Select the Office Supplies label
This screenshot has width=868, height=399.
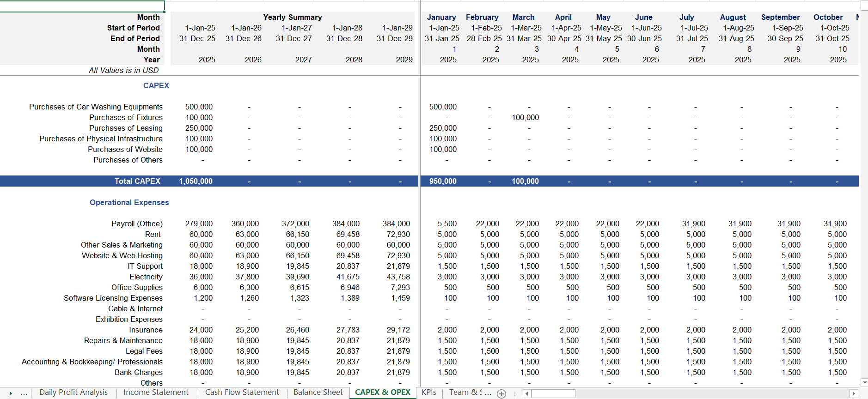[137, 287]
